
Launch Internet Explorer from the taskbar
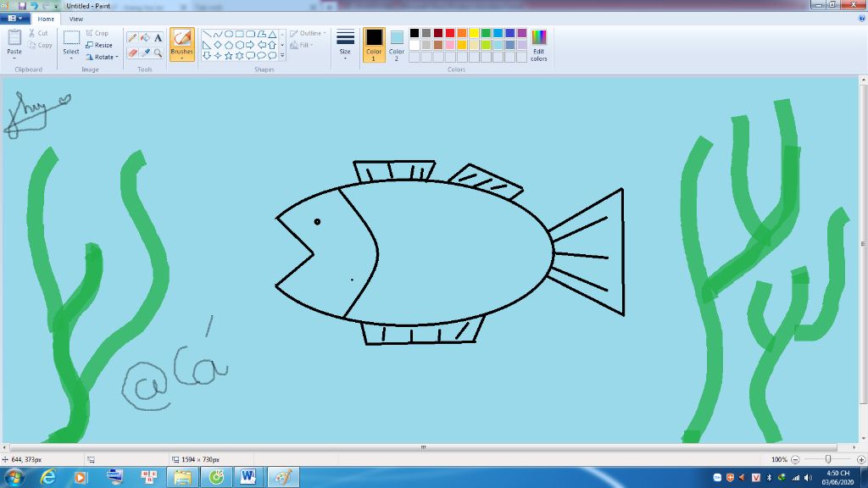pyautogui.click(x=48, y=477)
